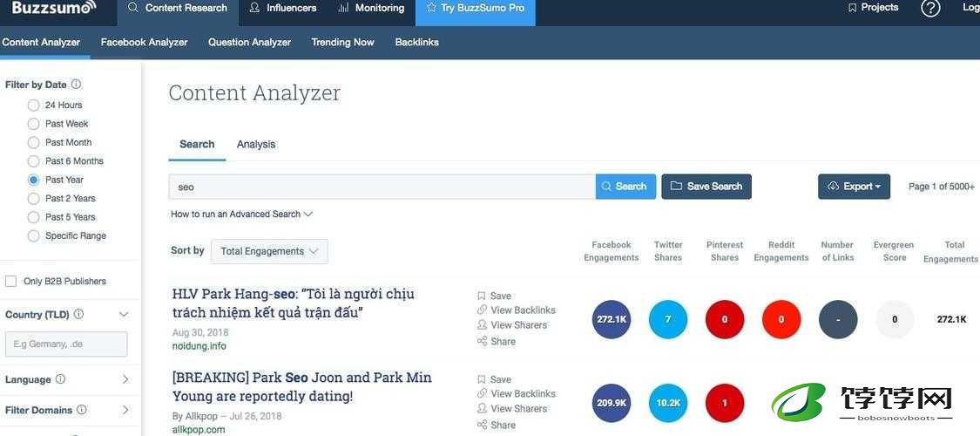Image resolution: width=980 pixels, height=436 pixels.
Task: Click the Number of Links dash circle
Action: (838, 320)
